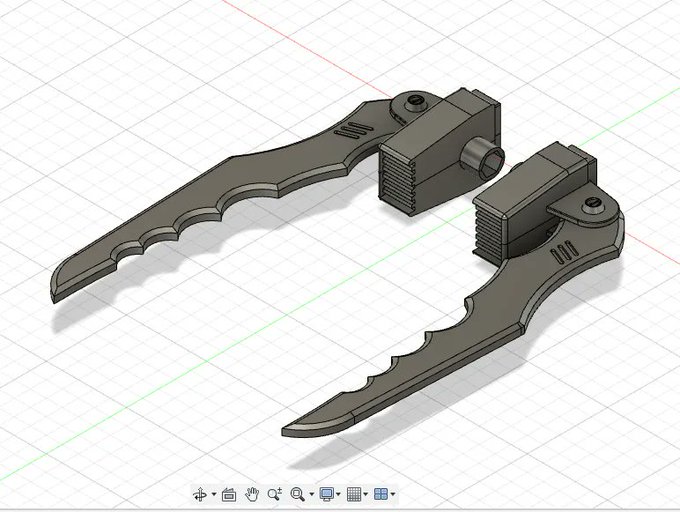Click the pivot screw on the left claw

click(416, 104)
